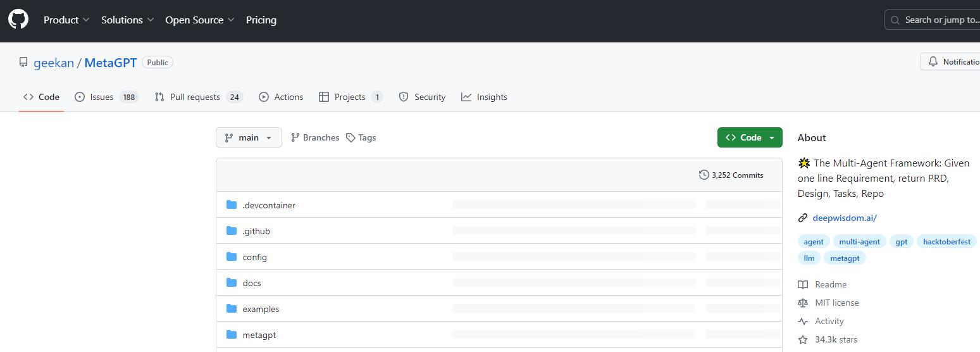The width and height of the screenshot is (980, 352).
Task: Click the .devcontainer folder icon
Action: click(232, 205)
